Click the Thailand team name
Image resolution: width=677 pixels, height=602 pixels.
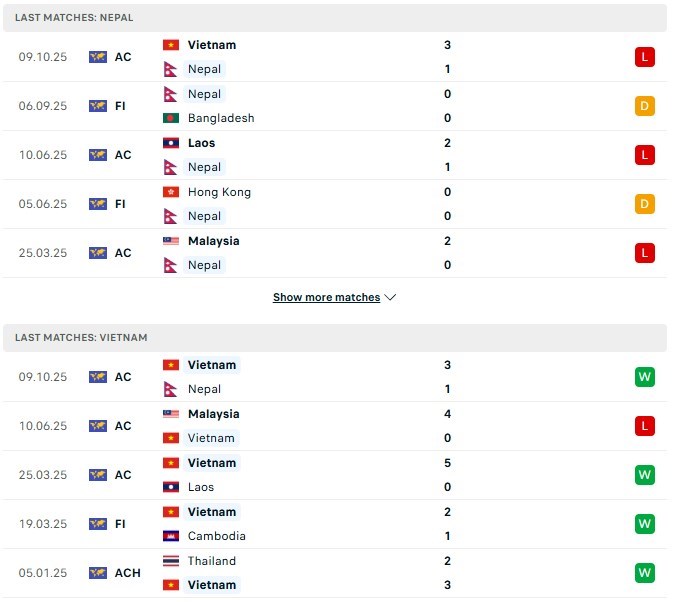pos(212,561)
